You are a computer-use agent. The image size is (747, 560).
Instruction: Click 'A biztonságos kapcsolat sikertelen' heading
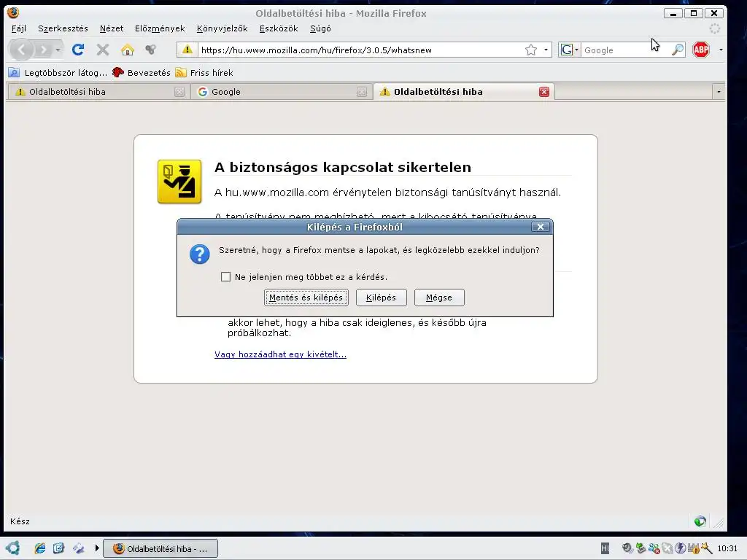coord(343,167)
